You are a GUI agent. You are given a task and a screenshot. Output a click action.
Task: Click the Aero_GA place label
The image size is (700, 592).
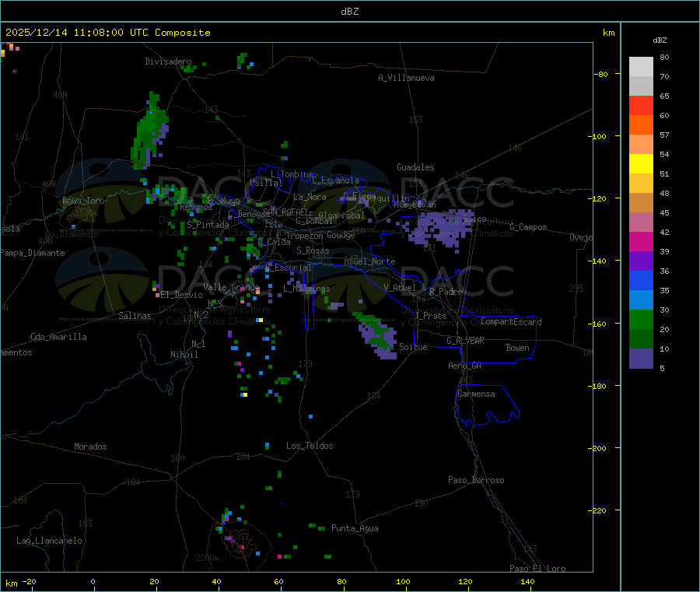(464, 366)
